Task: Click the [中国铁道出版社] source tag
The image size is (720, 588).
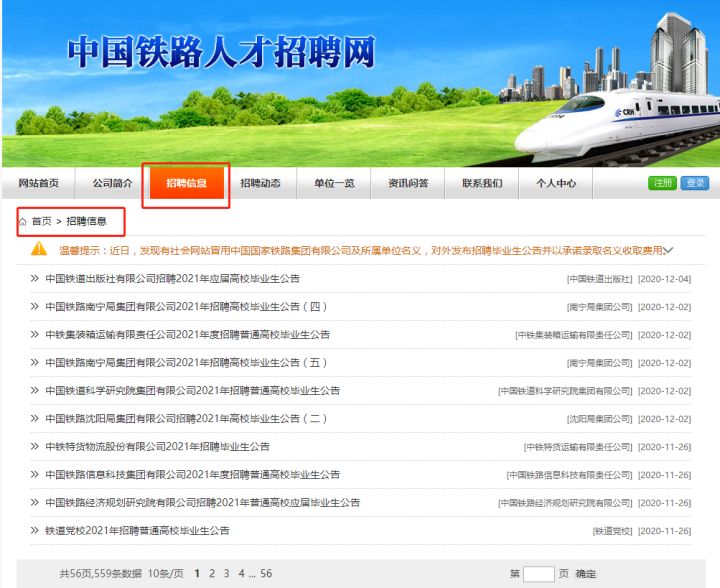Action: pos(600,279)
